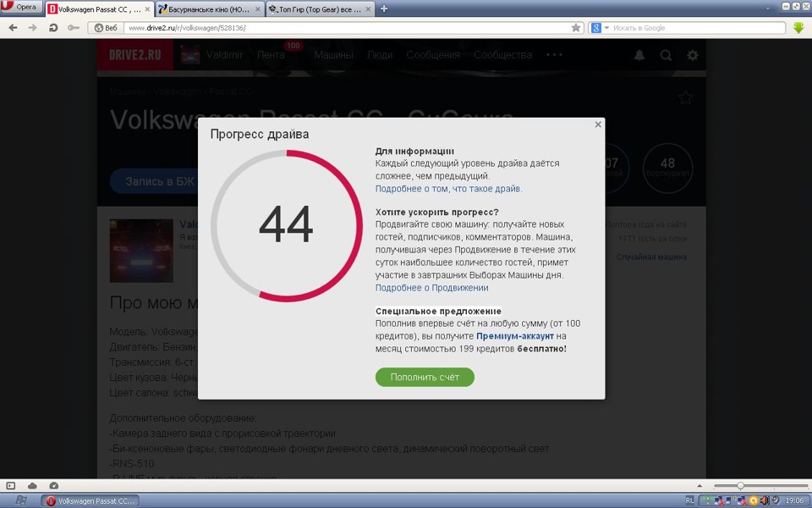Reload the current page
Image resolution: width=812 pixels, height=508 pixels.
pyautogui.click(x=52, y=27)
